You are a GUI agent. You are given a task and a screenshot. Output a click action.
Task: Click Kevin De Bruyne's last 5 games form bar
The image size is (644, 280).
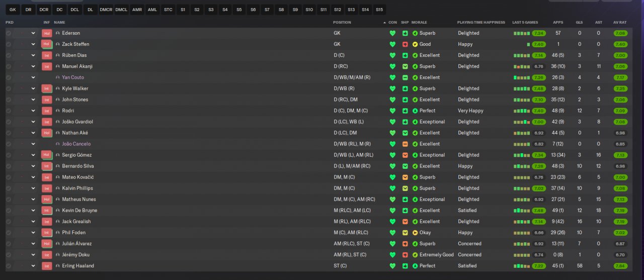[522, 211]
